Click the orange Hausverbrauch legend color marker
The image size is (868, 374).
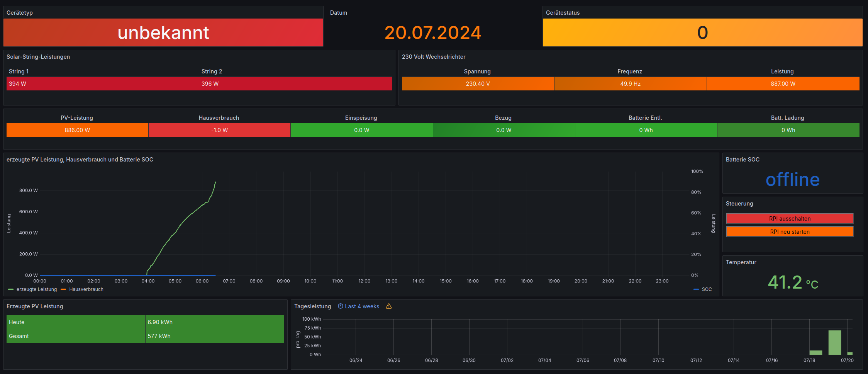click(x=63, y=289)
